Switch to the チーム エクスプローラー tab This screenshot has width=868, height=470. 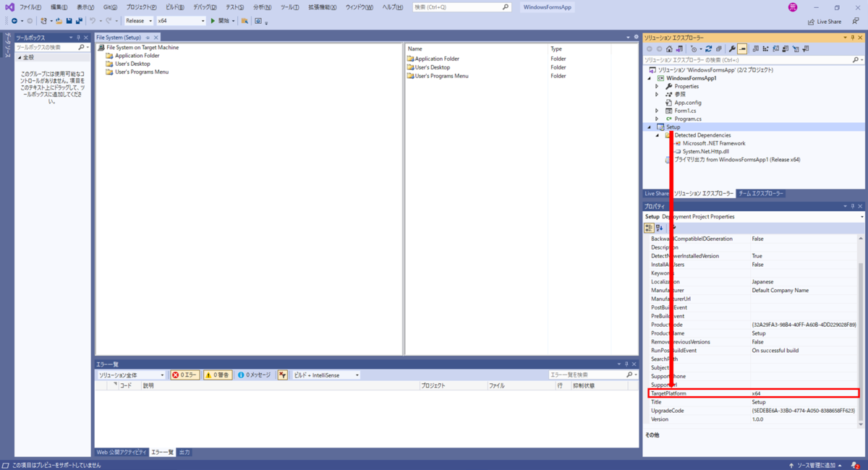tap(761, 194)
